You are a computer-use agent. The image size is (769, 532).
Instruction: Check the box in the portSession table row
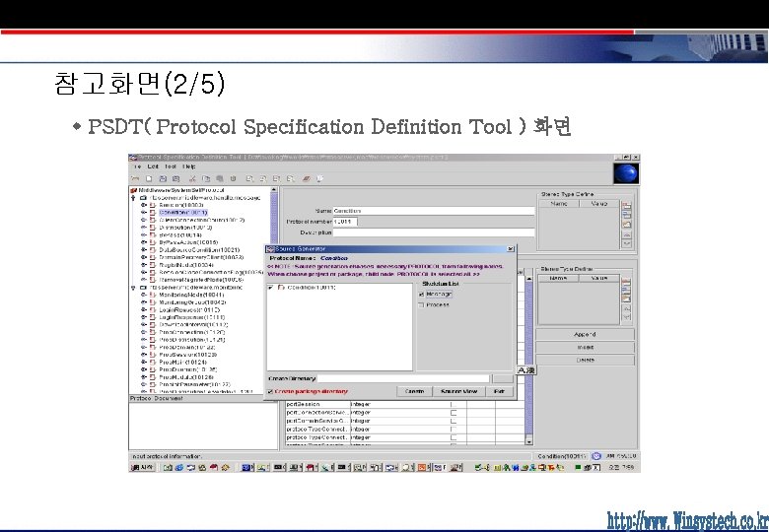point(454,405)
